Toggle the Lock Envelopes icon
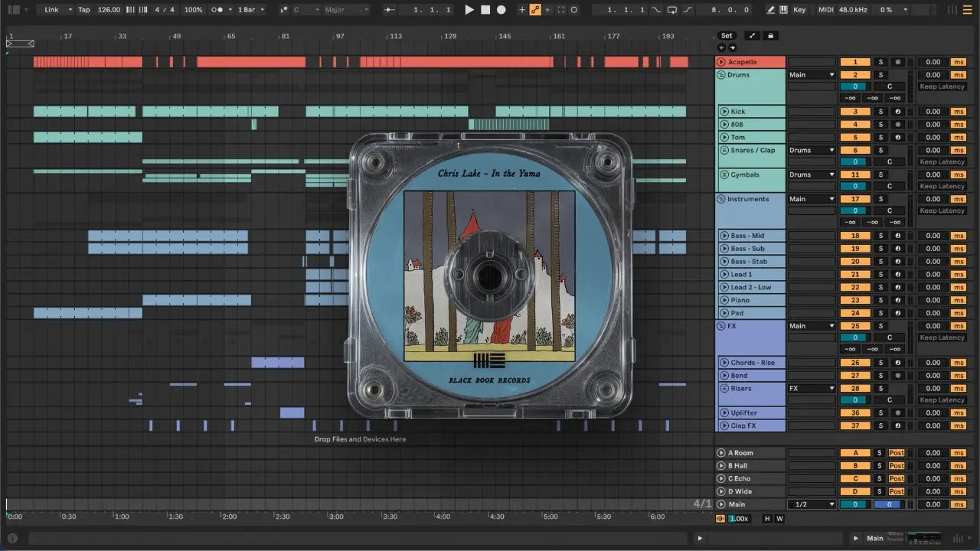980x551 pixels. point(770,36)
